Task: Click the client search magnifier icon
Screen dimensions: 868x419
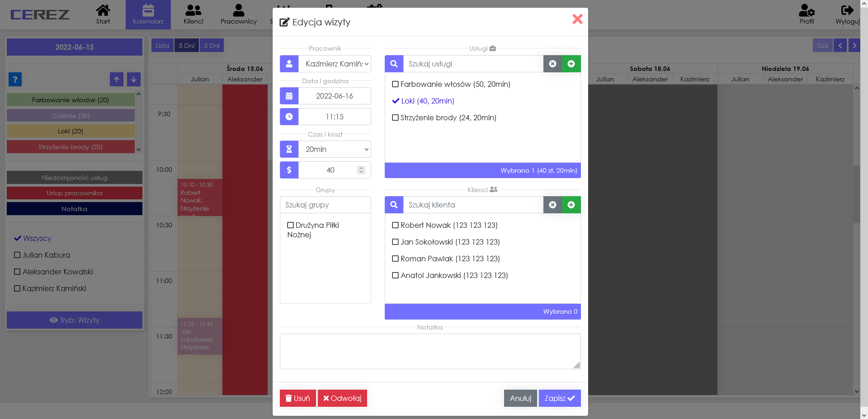Action: 394,205
